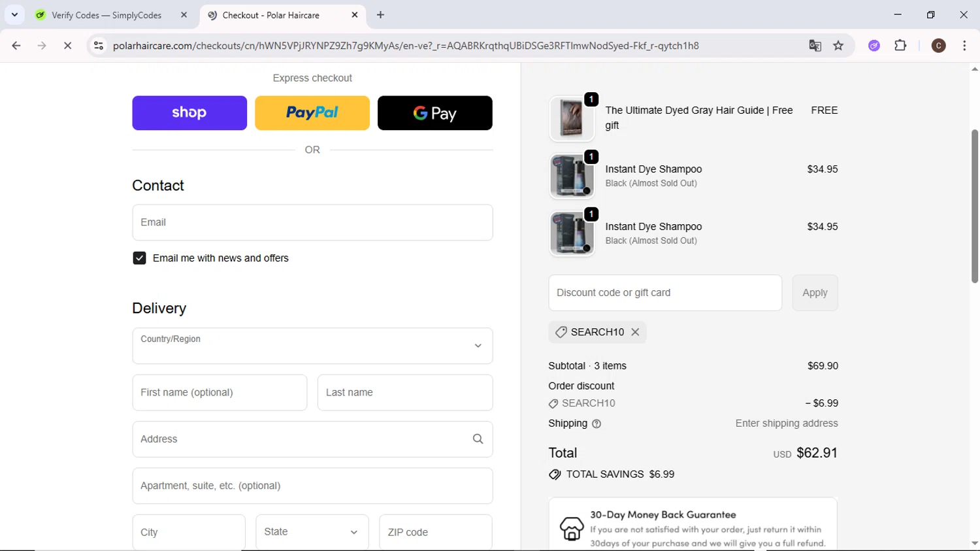Open the site information icon in the address bar

99,46
